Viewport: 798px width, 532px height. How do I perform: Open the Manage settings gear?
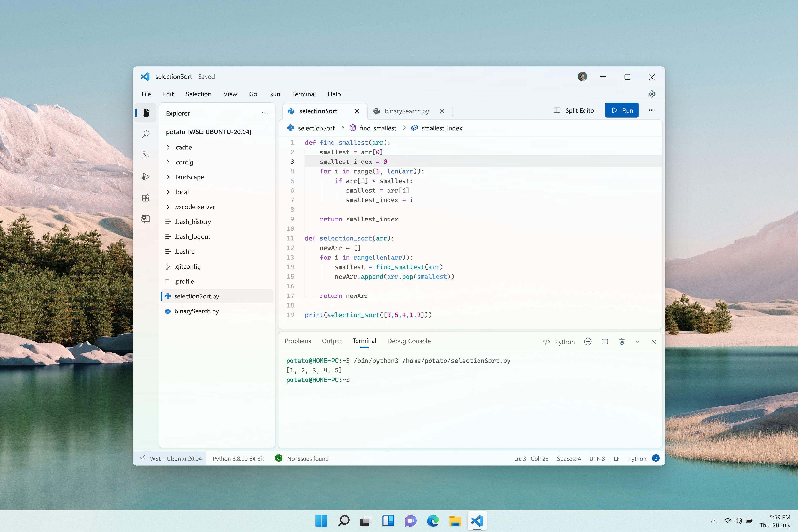click(x=652, y=94)
